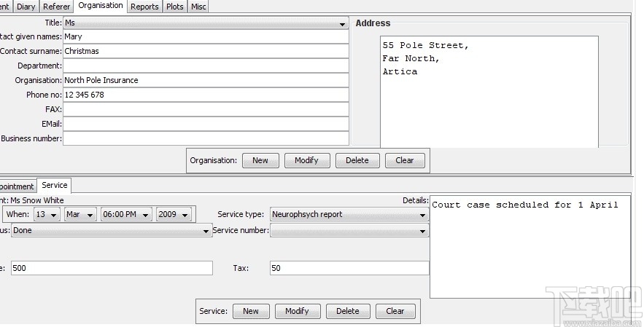
Task: Click the Organisation Delete button
Action: point(357,160)
